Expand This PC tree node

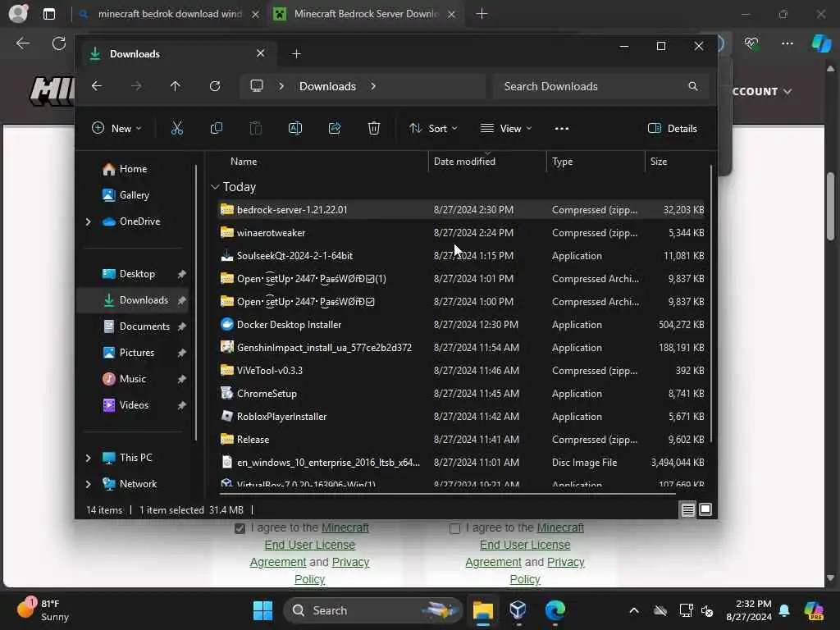(89, 458)
